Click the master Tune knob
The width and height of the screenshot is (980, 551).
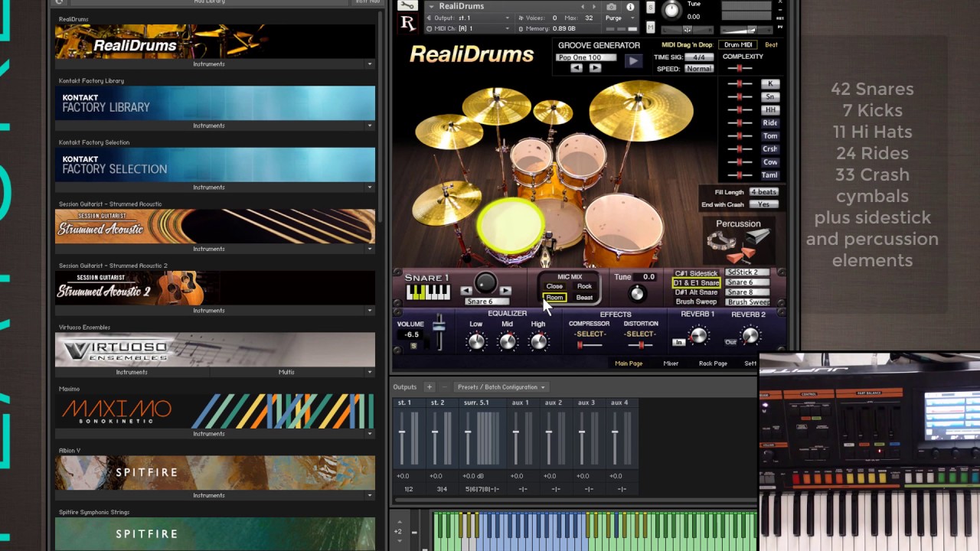(x=671, y=9)
